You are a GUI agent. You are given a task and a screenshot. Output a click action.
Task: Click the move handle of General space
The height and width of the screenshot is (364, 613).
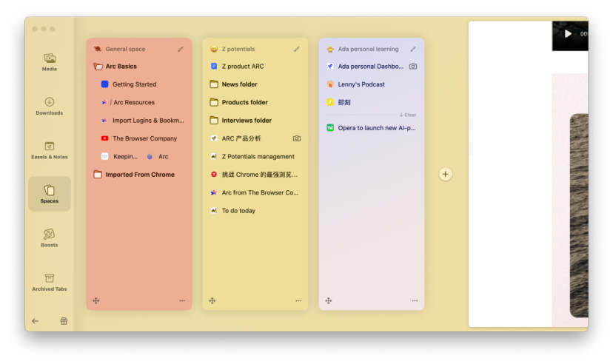[96, 301]
